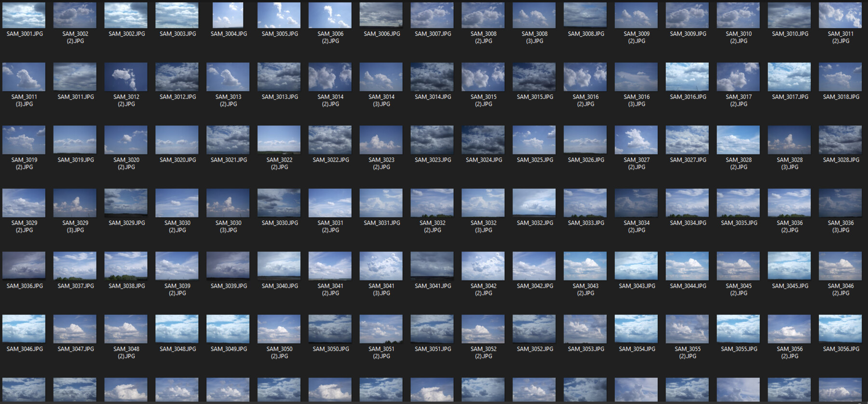Image resolution: width=868 pixels, height=404 pixels.
Task: Select the SAM_3019.JPG thumbnail
Action: click(75, 140)
